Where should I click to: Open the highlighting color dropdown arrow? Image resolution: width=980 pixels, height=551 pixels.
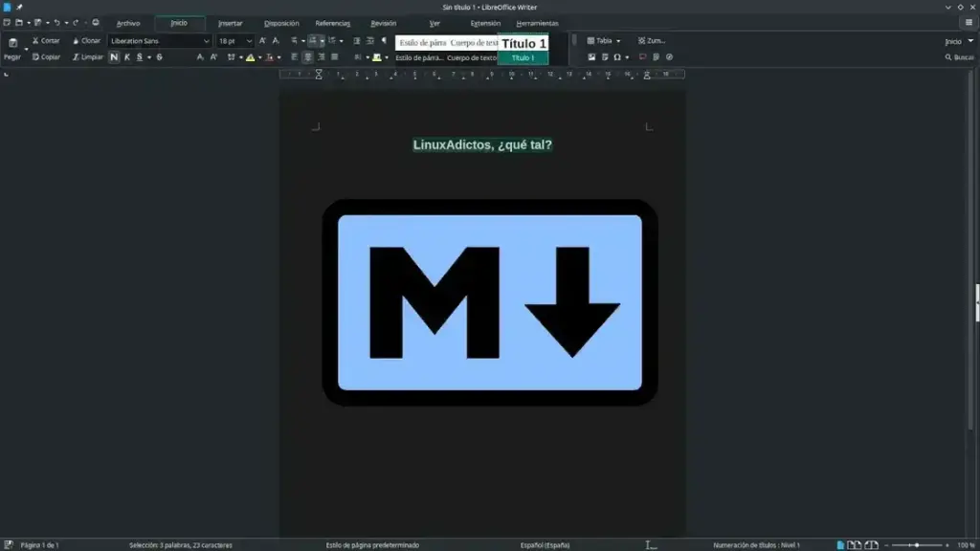pyautogui.click(x=259, y=57)
